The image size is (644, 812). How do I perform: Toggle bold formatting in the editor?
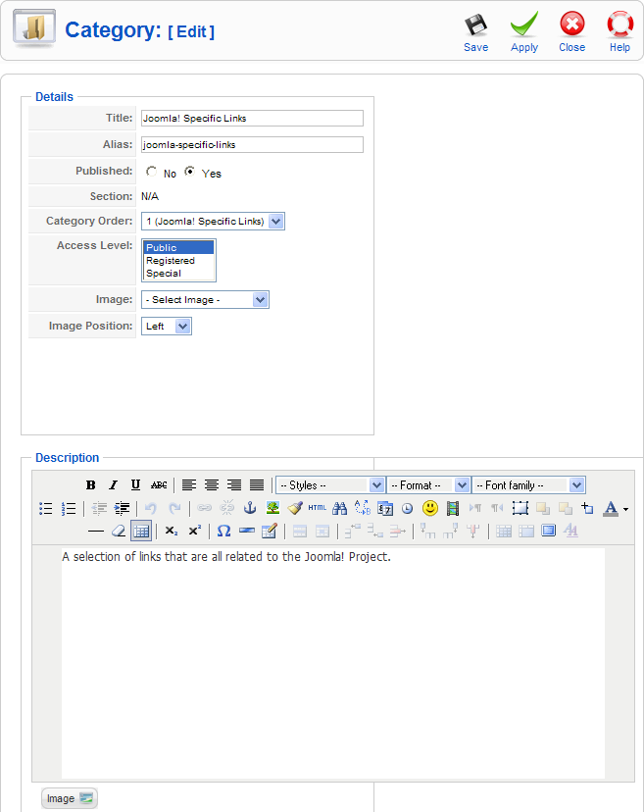pos(90,485)
